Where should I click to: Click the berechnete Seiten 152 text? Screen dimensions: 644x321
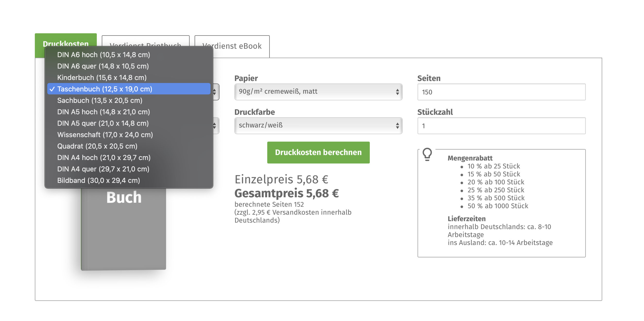coord(269,204)
